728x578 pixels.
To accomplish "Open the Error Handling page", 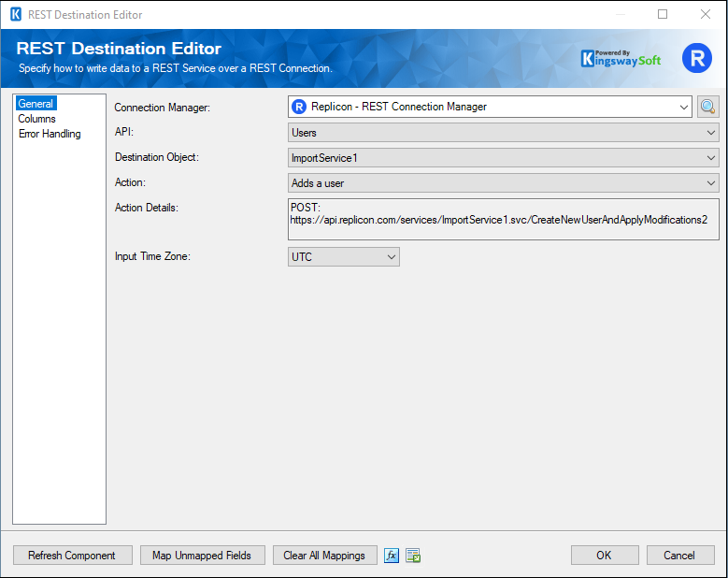I will [x=50, y=134].
